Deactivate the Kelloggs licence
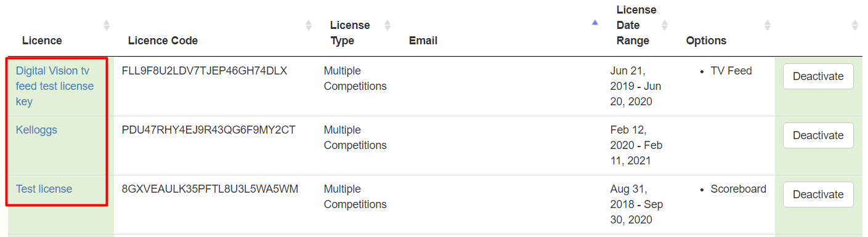Image resolution: width=868 pixels, height=237 pixels. (818, 135)
